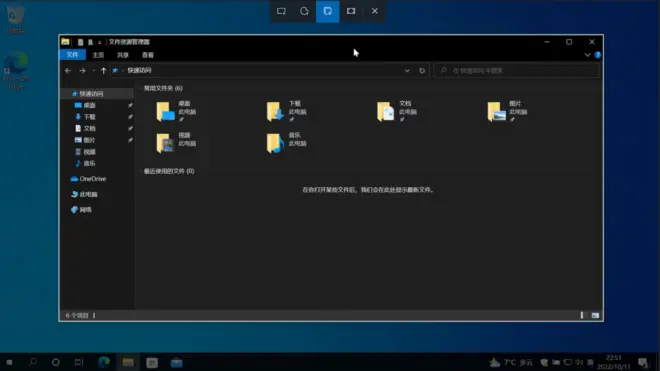Switch to large icons view in status bar
The width and height of the screenshot is (660, 371).
point(595,315)
